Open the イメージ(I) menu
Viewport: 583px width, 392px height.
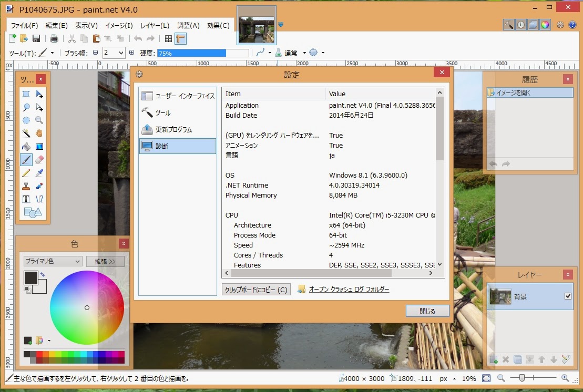click(x=119, y=26)
